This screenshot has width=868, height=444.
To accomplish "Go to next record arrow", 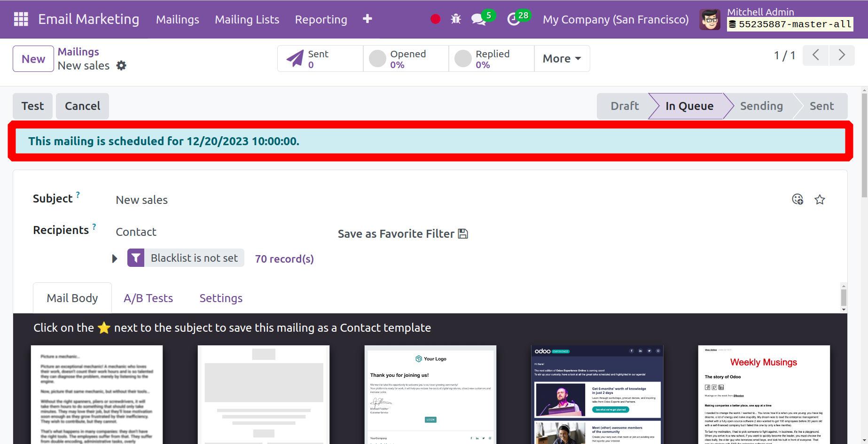I will 842,55.
